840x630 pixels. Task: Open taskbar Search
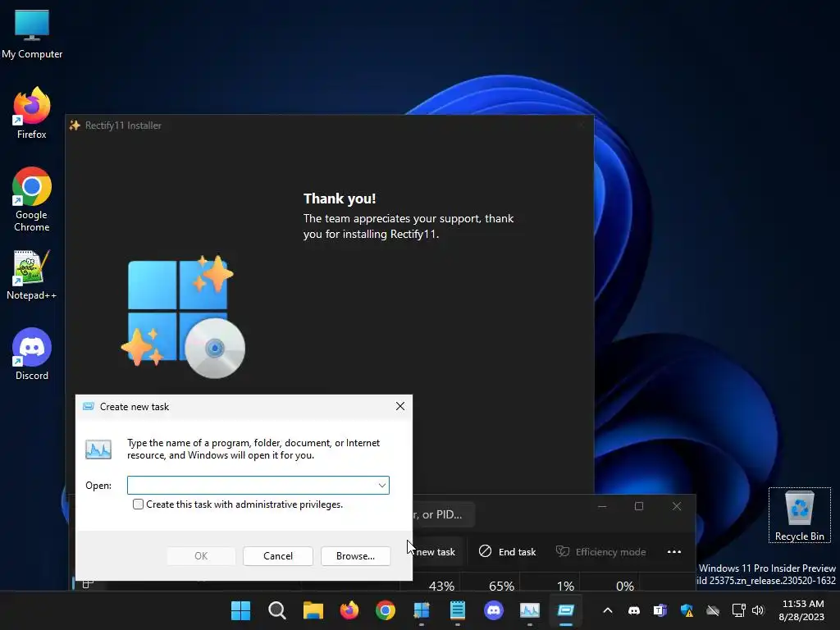pyautogui.click(x=277, y=610)
